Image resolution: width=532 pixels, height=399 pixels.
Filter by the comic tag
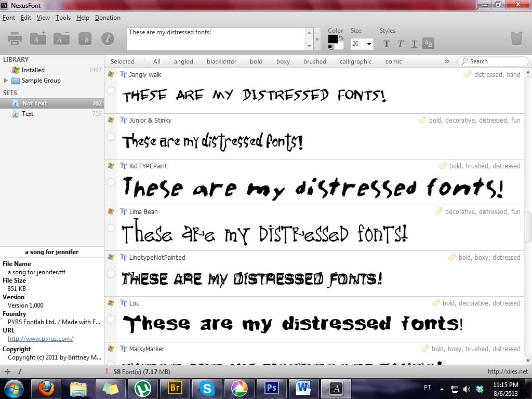coord(394,61)
